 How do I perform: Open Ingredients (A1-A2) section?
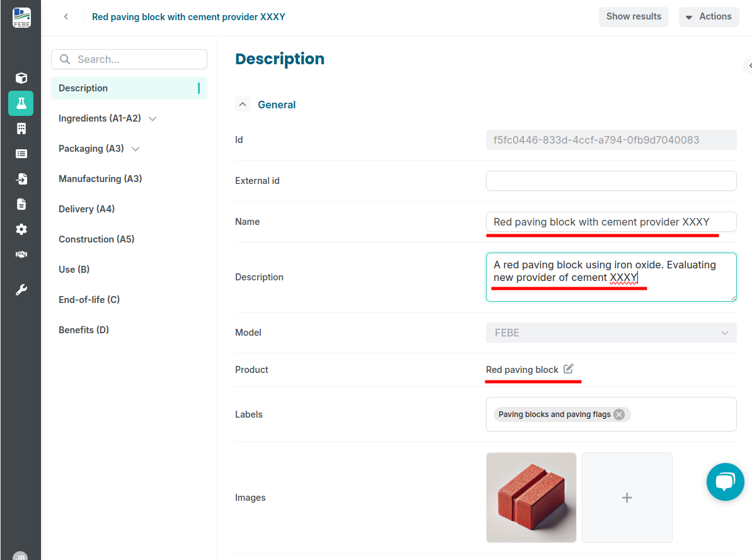pyautogui.click(x=100, y=118)
